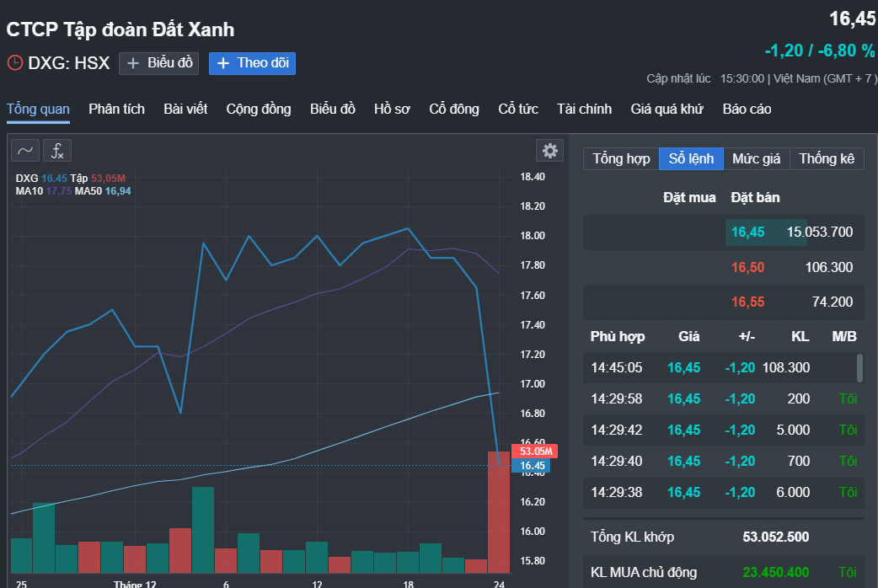Open chart settings gear icon
The image size is (878, 588).
point(550,151)
